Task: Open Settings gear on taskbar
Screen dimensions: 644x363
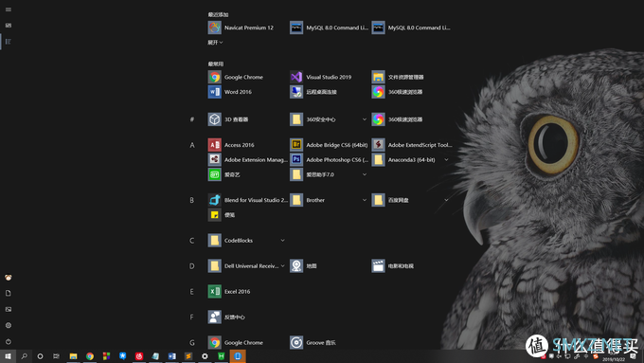Action: click(205, 356)
